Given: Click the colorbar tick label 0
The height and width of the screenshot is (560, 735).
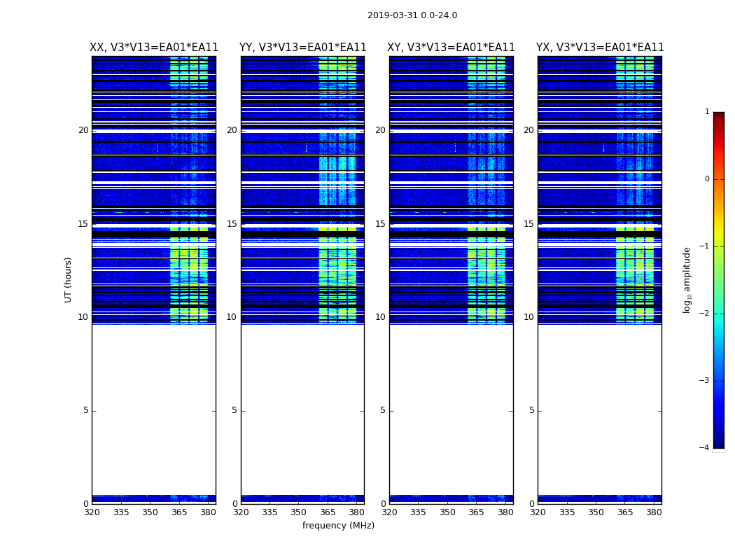Looking at the screenshot, I should [707, 179].
